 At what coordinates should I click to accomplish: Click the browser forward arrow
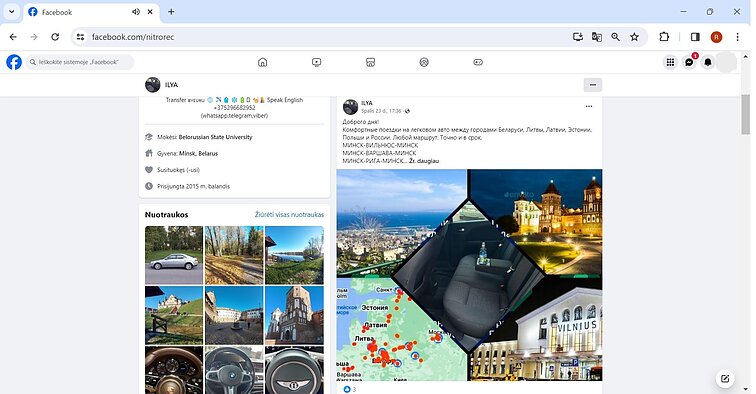tap(34, 37)
